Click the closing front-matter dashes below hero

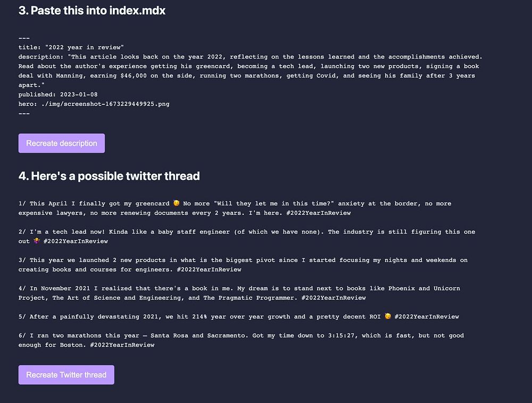pos(24,113)
